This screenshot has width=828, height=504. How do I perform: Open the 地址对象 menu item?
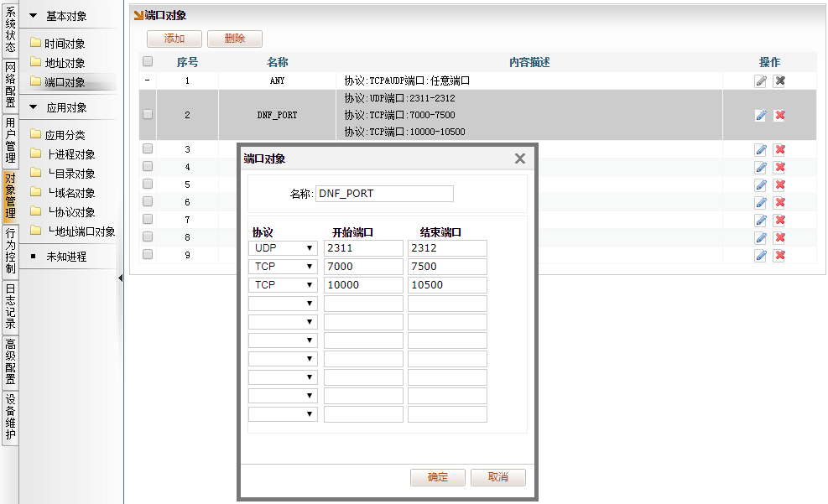[65, 64]
